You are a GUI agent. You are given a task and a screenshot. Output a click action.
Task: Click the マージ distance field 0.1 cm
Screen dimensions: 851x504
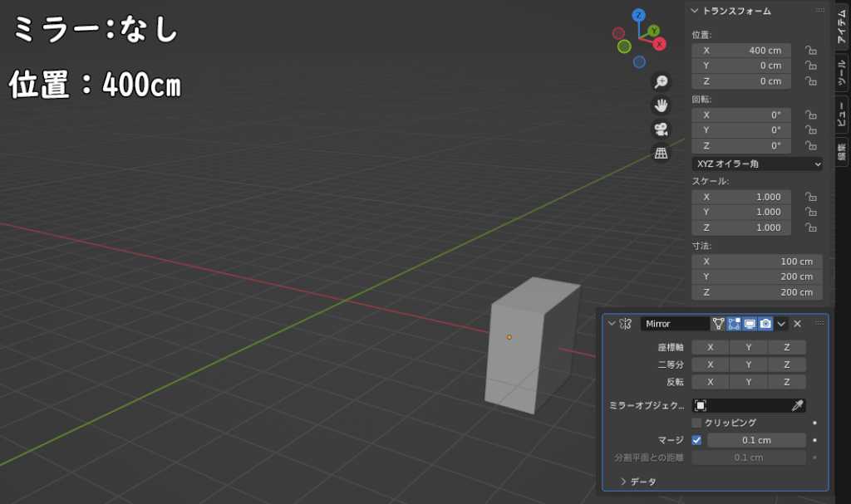coord(756,440)
